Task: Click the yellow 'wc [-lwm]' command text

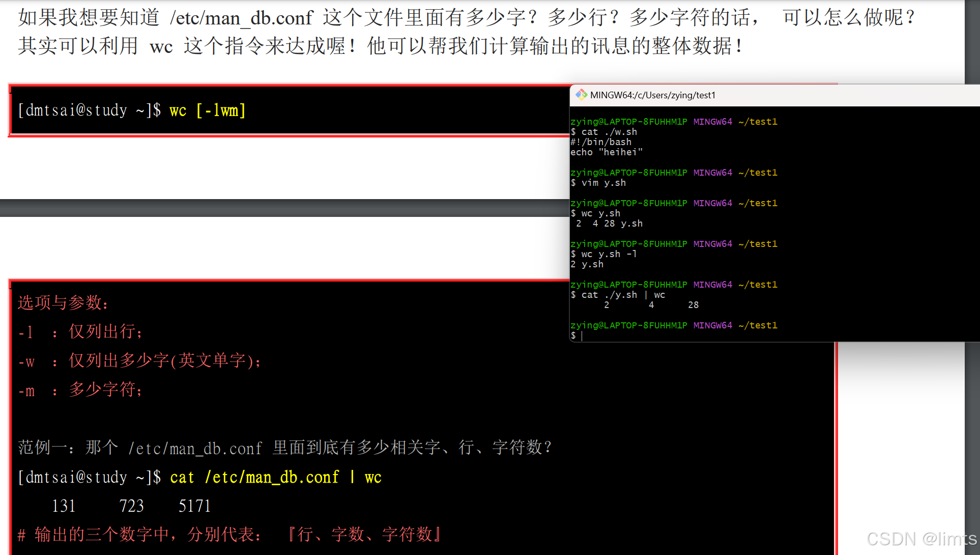Action: click(207, 110)
